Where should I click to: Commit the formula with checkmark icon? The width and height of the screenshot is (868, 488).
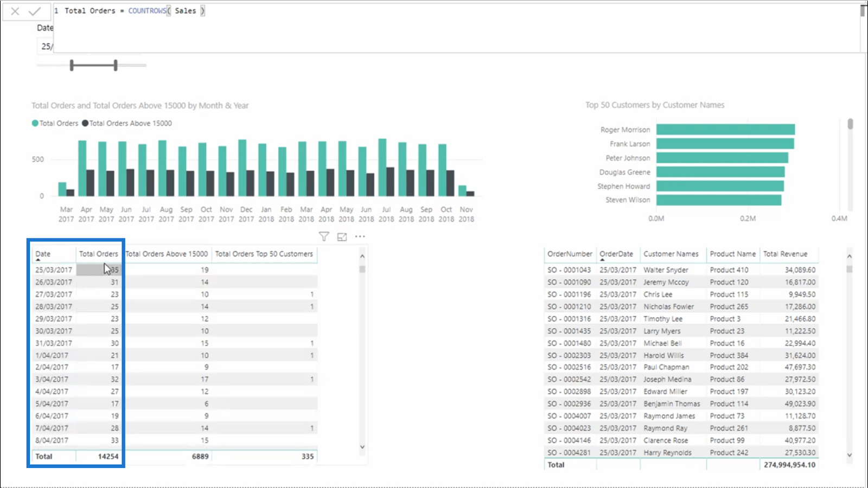(35, 11)
